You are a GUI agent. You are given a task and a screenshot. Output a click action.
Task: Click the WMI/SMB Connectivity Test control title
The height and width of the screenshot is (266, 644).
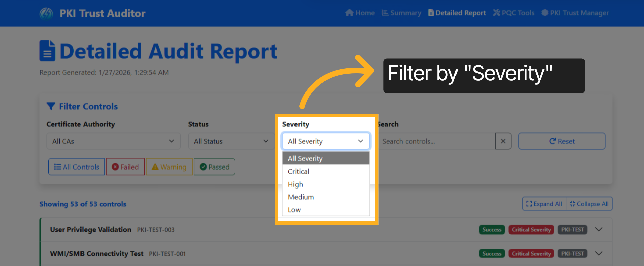(97, 254)
